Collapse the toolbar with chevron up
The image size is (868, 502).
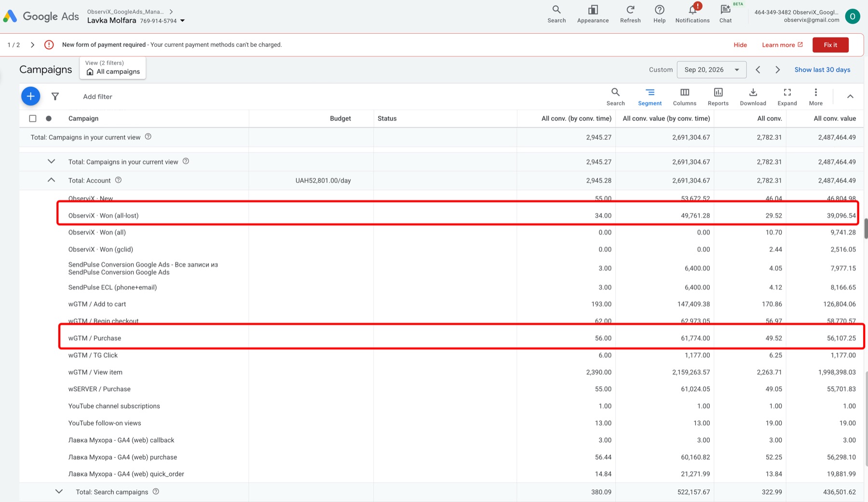coord(850,97)
